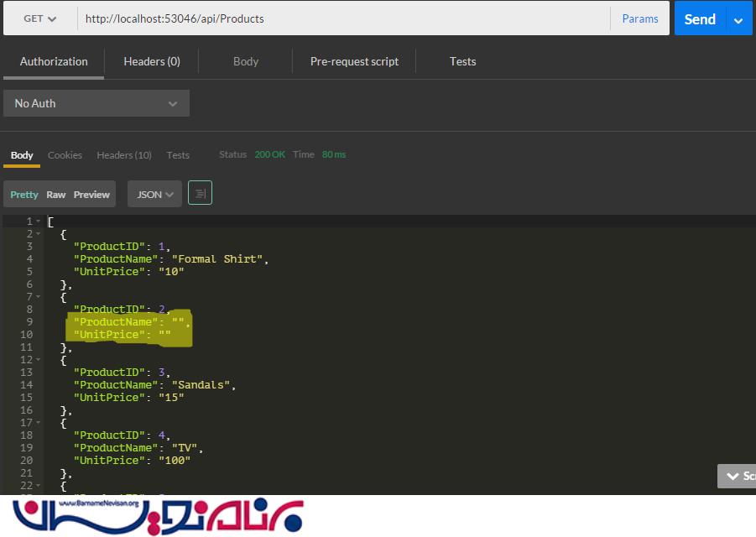Open the JSON format dropdown
The height and width of the screenshot is (537, 756).
(x=154, y=194)
